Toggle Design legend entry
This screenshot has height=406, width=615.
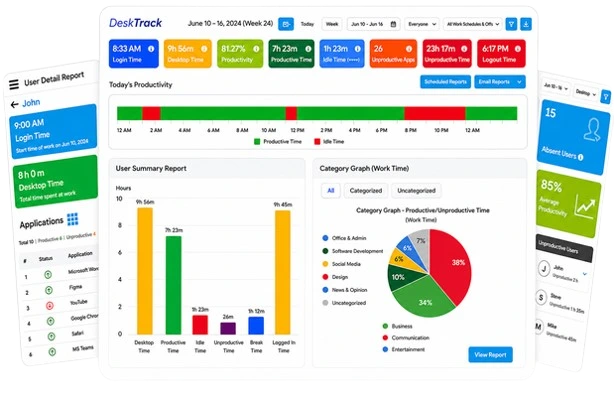[x=335, y=277]
